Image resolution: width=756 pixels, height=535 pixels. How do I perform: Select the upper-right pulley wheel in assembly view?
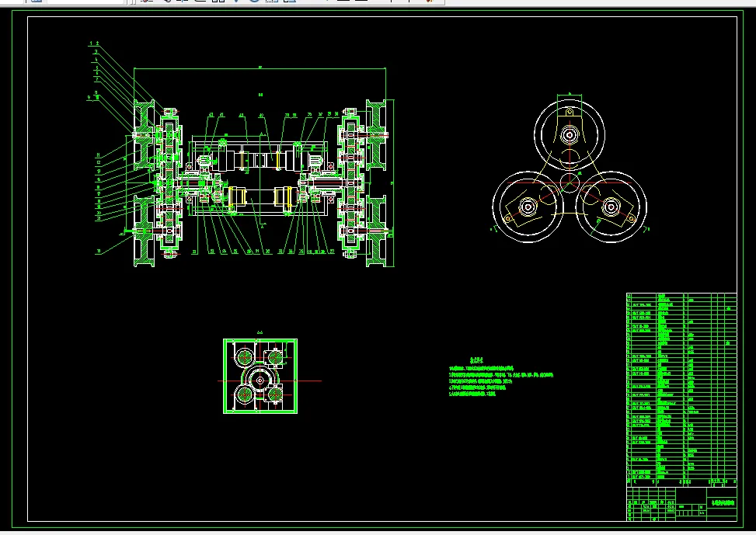[x=375, y=135]
